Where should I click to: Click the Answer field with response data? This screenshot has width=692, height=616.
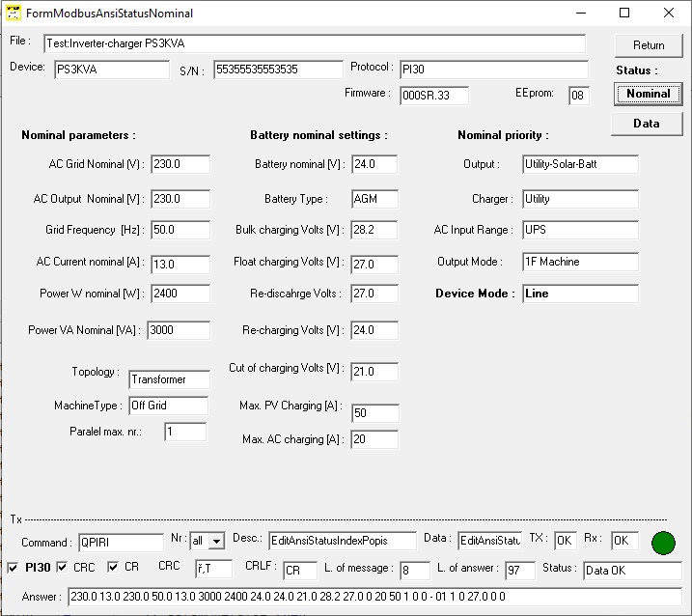tap(374, 597)
